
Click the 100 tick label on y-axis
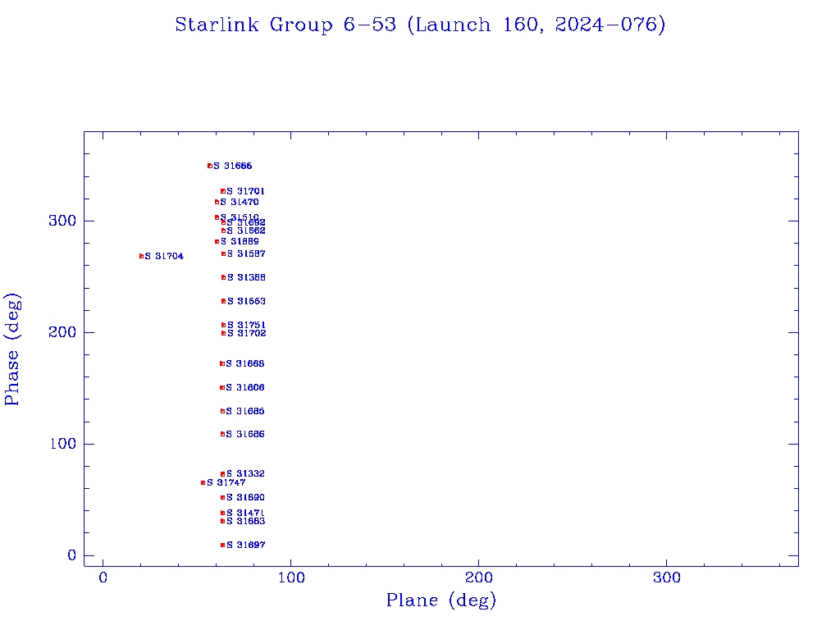coord(61,444)
